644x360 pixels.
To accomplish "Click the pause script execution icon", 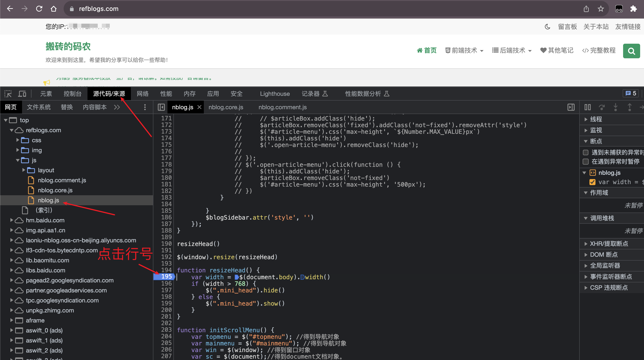I will pyautogui.click(x=587, y=107).
